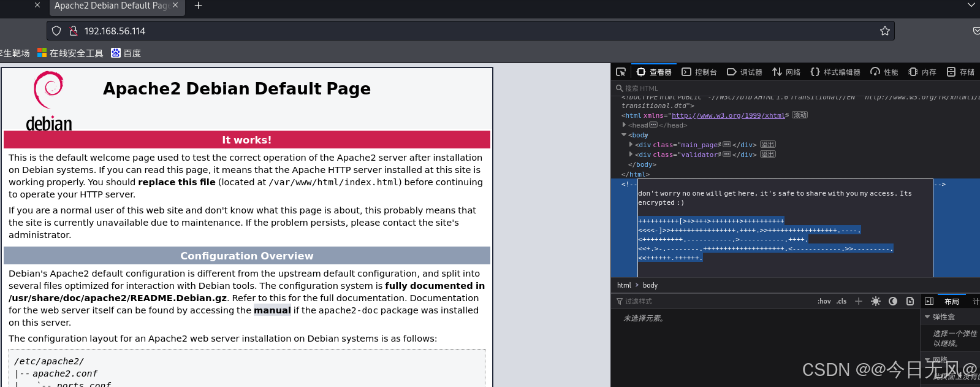The image size is (980, 387).
Task: Click the ellipsis badge inside the head element
Action: coord(653,125)
